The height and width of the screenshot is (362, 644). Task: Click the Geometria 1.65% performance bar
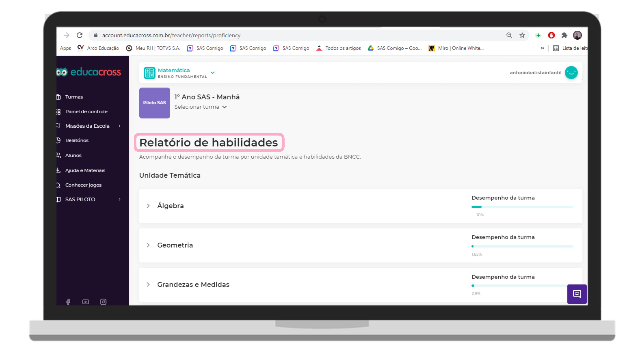point(522,246)
